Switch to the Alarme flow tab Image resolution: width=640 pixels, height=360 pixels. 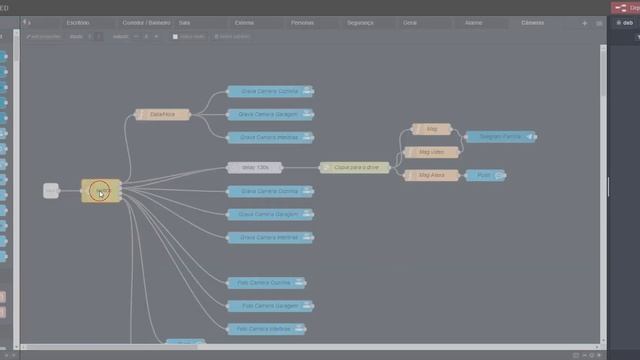click(473, 23)
